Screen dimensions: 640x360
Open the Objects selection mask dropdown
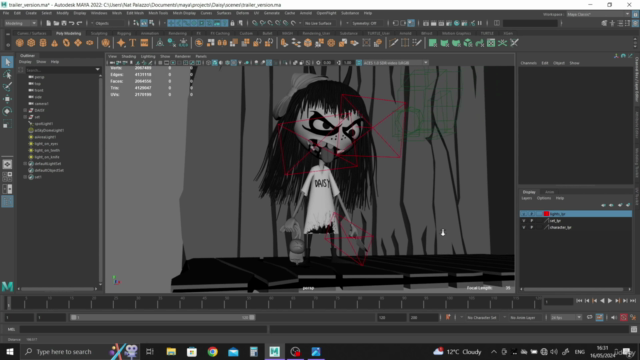108,23
